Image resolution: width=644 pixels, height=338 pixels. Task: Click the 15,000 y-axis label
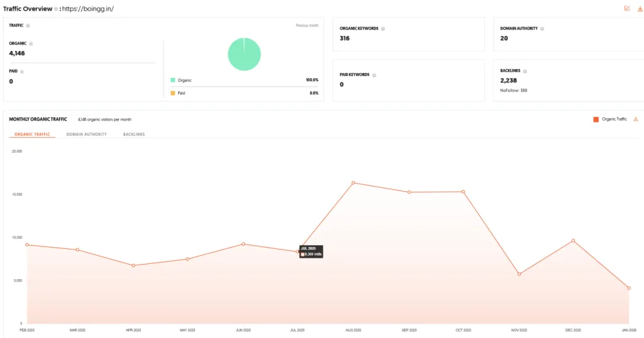17,194
